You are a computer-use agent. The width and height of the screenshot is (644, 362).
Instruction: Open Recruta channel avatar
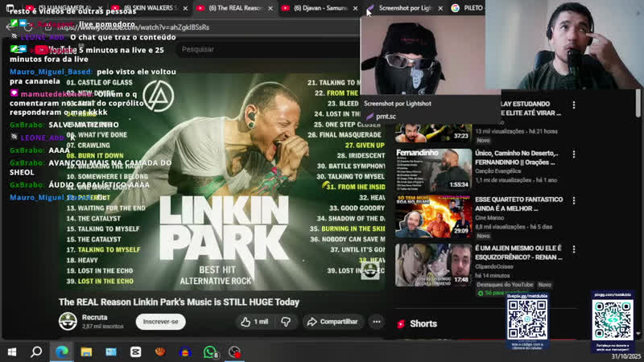68,322
